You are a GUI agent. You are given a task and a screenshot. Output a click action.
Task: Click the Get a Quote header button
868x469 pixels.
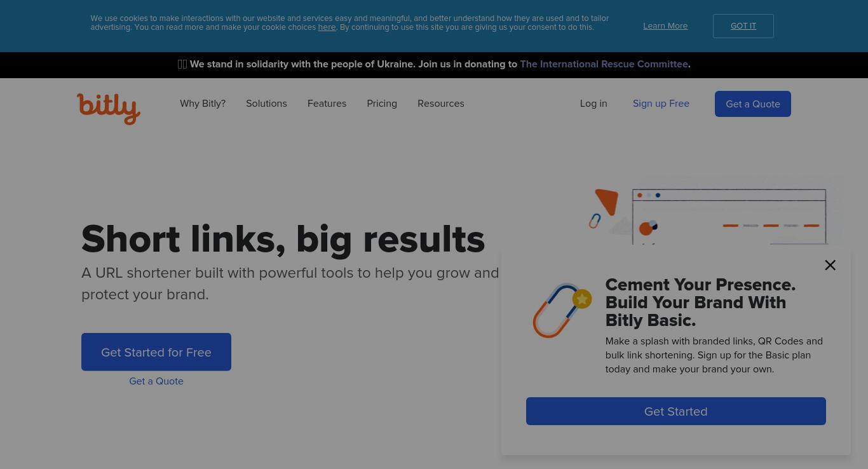pos(753,104)
